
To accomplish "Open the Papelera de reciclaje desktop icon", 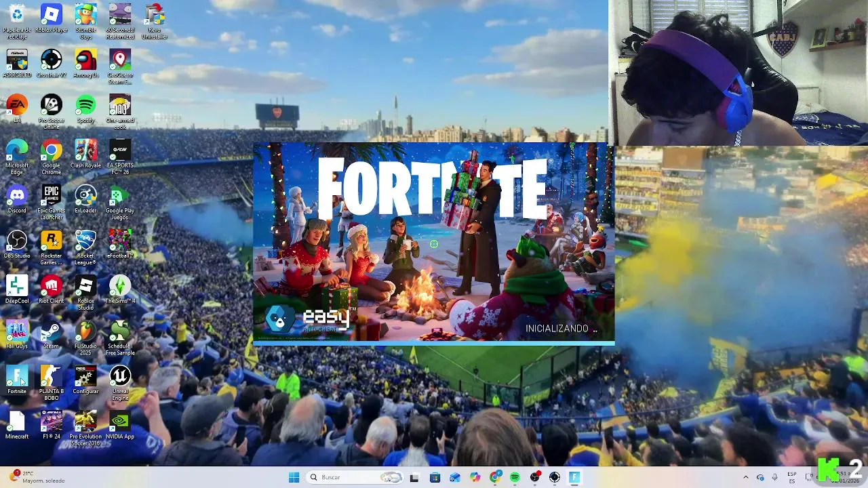I will pyautogui.click(x=17, y=21).
